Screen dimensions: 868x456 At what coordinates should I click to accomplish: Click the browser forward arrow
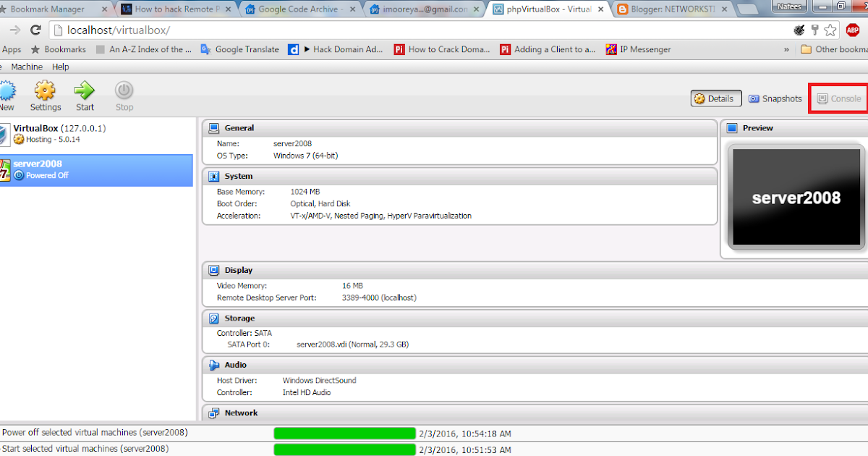[x=14, y=30]
